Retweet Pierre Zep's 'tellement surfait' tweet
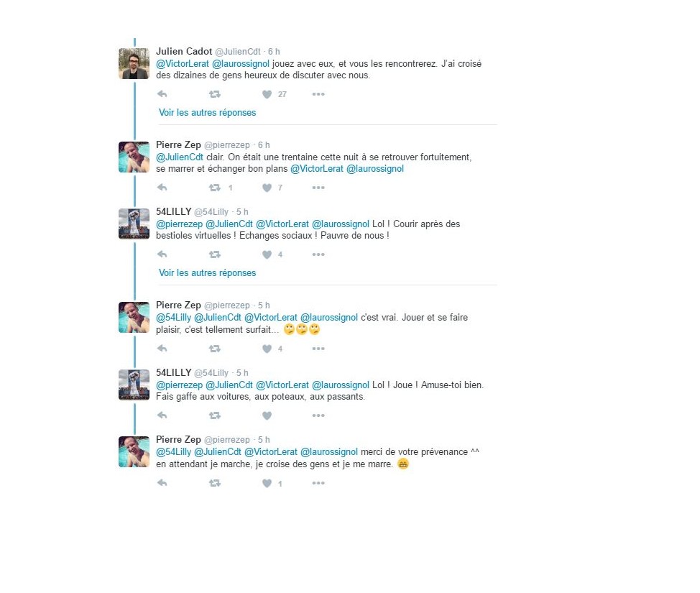700x593 pixels. pyautogui.click(x=215, y=349)
